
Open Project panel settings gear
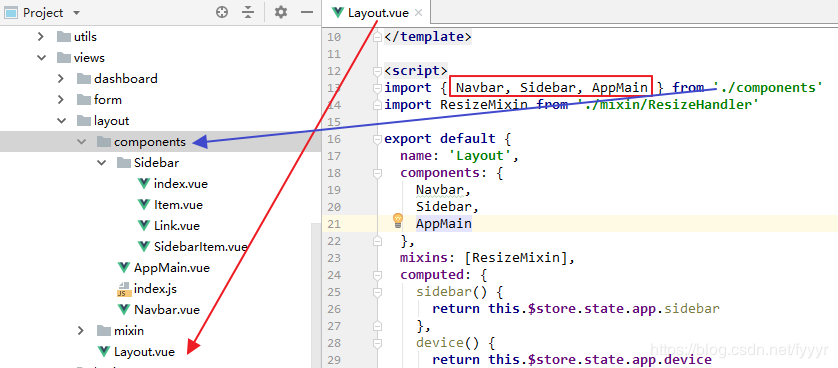point(281,12)
